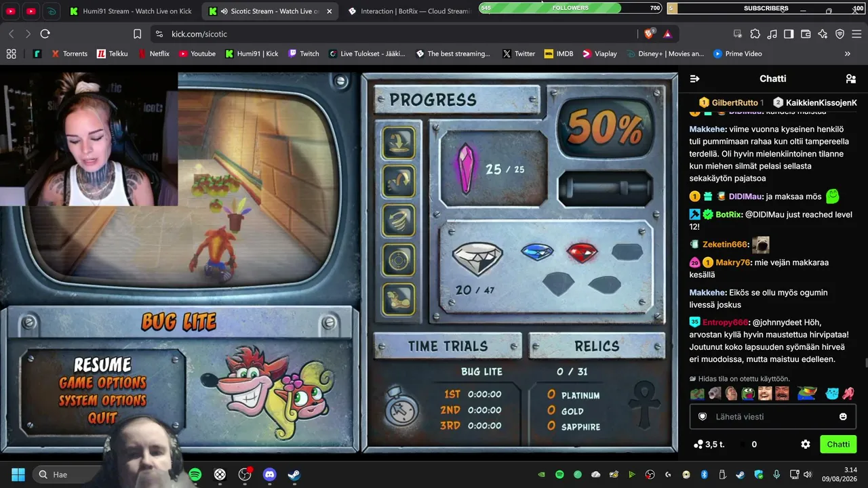Image resolution: width=868 pixels, height=488 pixels.
Task: Open the Twitter bookmark
Action: (519, 54)
